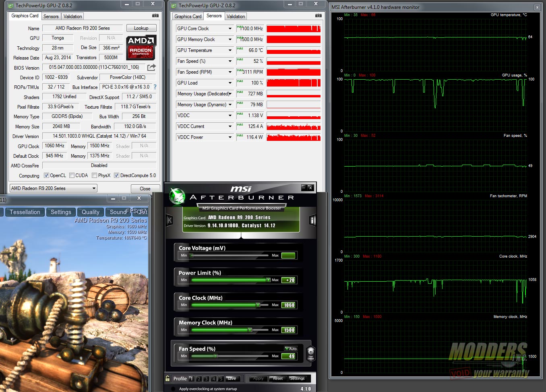Click the Afterburner Apply button

tap(259, 379)
